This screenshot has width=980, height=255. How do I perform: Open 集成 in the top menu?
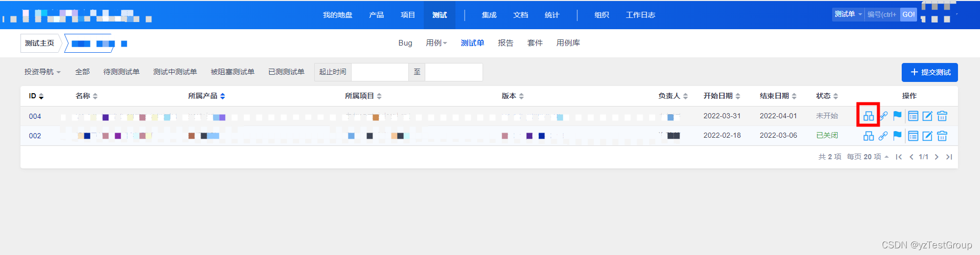(489, 15)
